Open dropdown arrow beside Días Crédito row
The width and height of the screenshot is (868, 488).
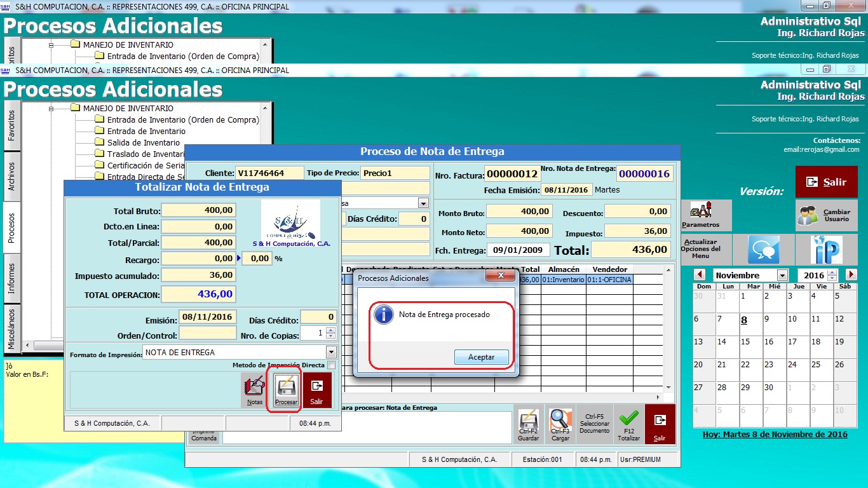[423, 203]
